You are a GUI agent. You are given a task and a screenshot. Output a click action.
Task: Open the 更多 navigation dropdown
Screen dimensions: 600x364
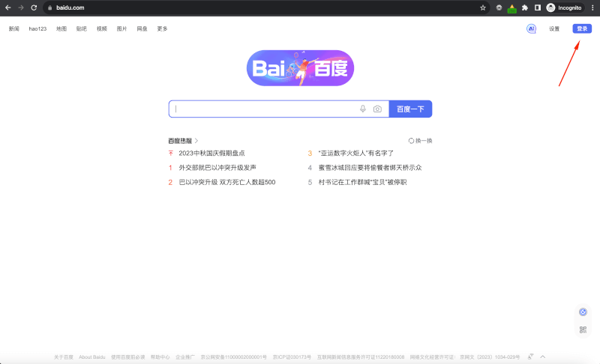[x=162, y=28]
